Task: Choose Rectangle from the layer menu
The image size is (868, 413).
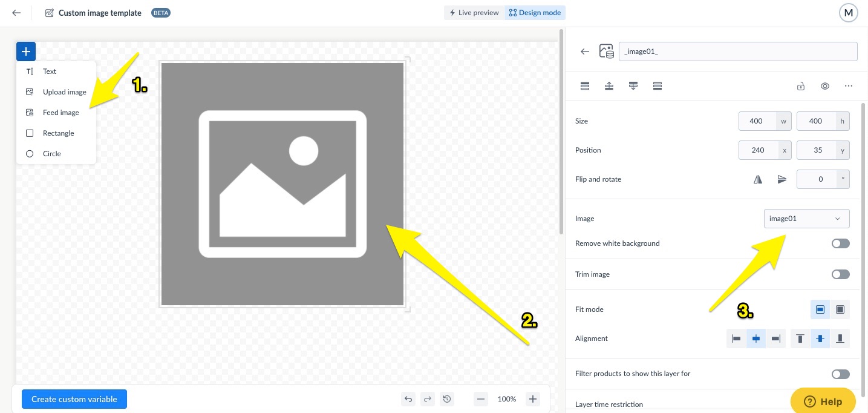Action: 58,133
